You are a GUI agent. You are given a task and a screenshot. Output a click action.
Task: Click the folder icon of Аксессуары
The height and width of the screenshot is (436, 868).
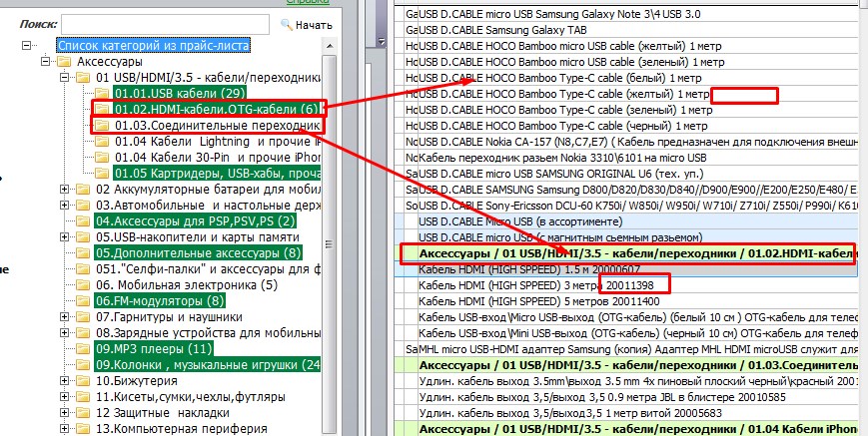(x=64, y=61)
